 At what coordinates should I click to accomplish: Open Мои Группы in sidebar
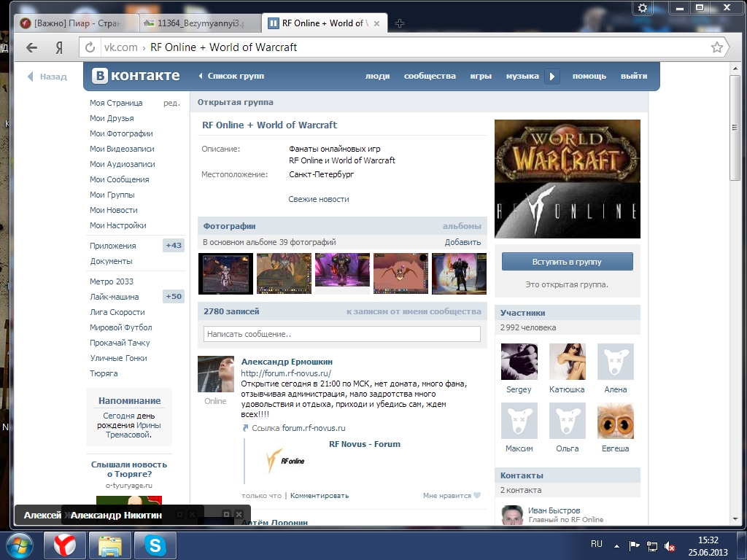click(x=112, y=195)
